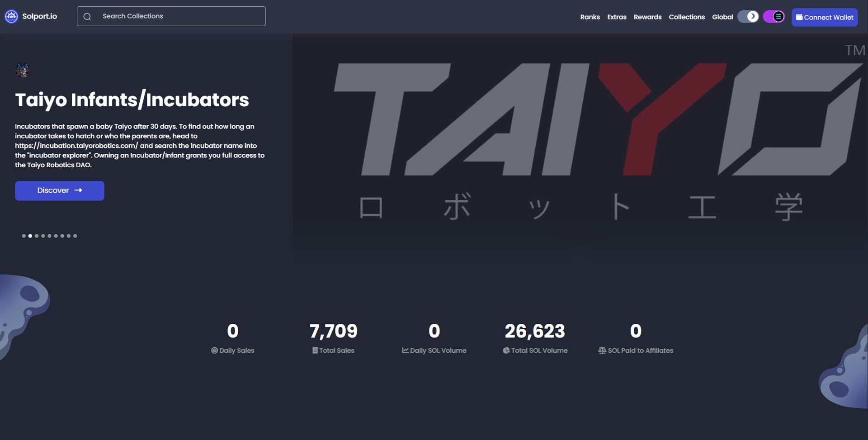Toggle dark mode moon switch
The image size is (868, 440).
click(x=748, y=17)
